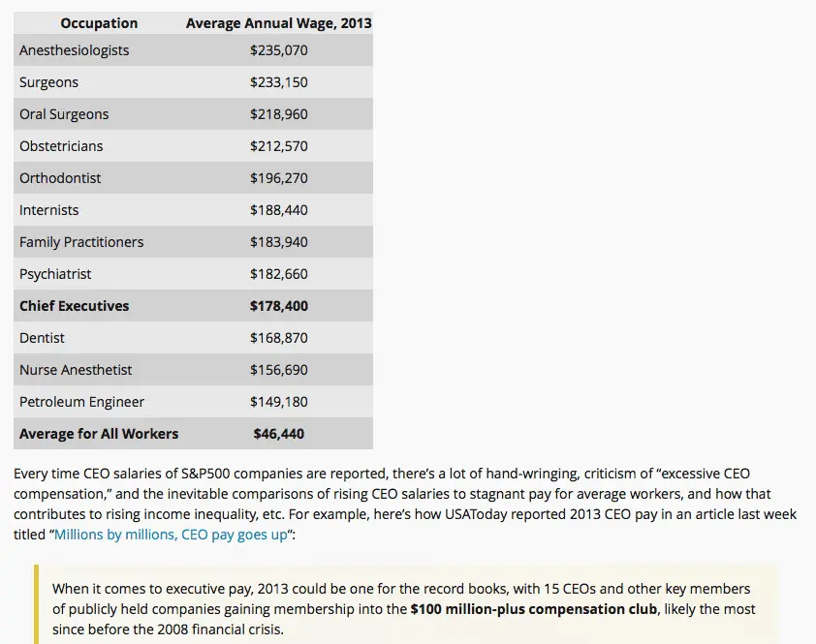
Task: Click the Average Annual Wage, 2013 header
Action: tap(279, 23)
